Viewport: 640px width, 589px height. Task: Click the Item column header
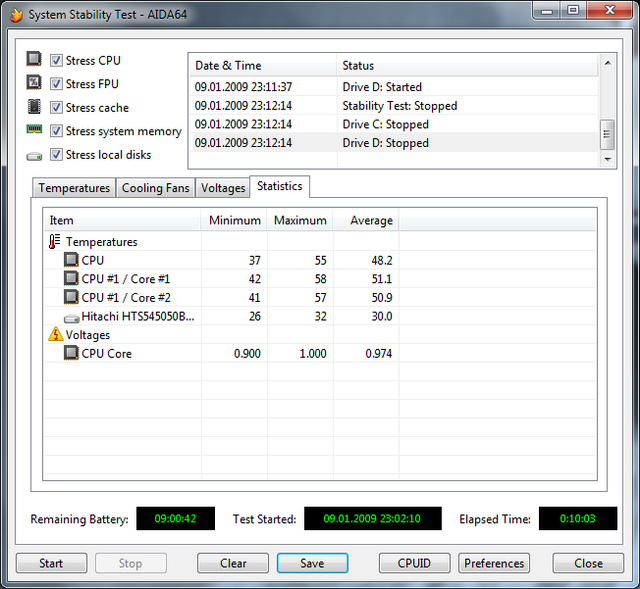122,220
